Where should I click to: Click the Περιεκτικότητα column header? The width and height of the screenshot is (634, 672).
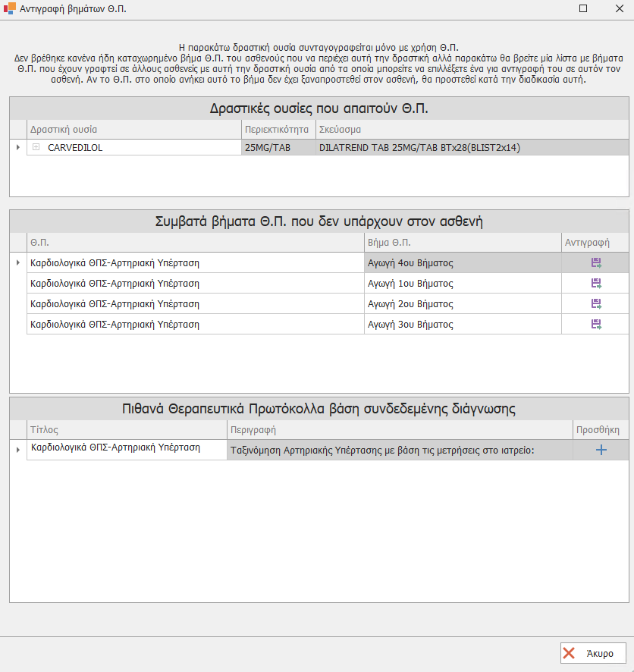coord(278,129)
